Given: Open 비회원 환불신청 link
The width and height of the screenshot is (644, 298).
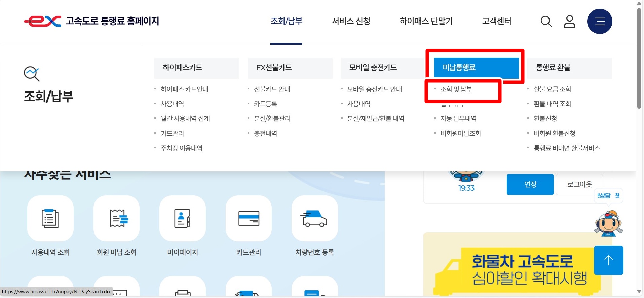Looking at the screenshot, I should tap(555, 134).
